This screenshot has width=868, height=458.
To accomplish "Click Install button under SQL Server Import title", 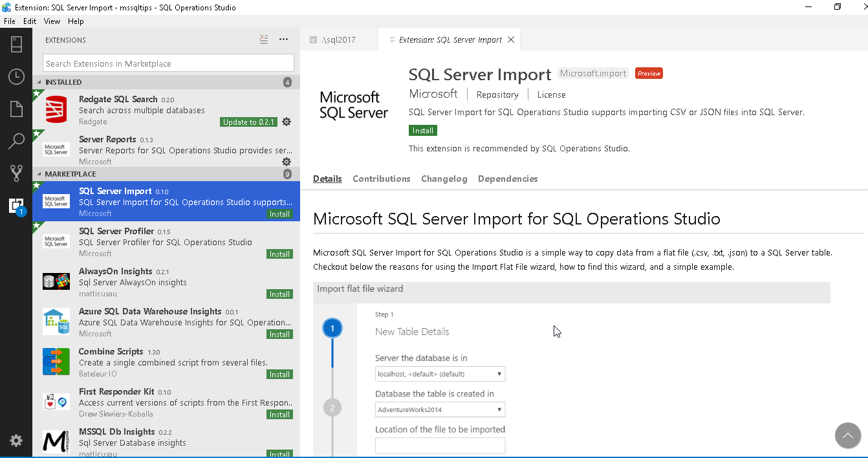I will [423, 131].
